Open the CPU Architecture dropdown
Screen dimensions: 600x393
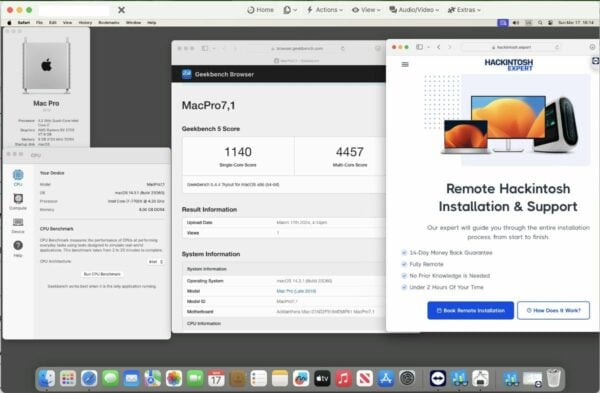pos(156,262)
